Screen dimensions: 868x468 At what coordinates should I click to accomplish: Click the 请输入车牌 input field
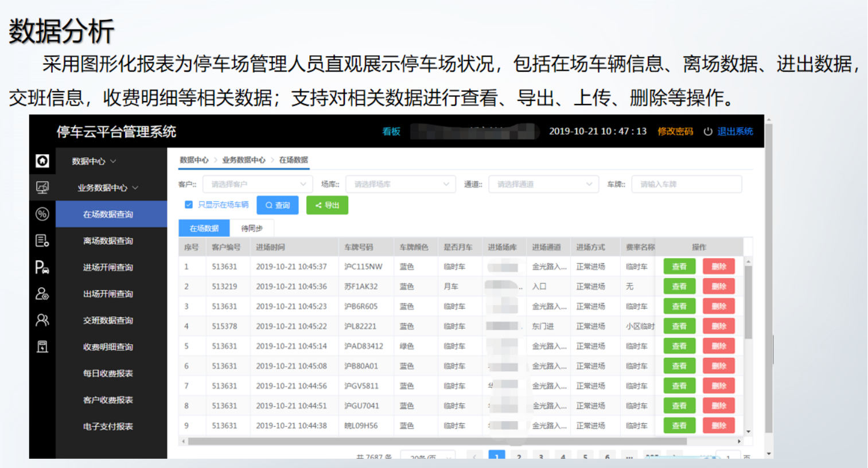686,184
